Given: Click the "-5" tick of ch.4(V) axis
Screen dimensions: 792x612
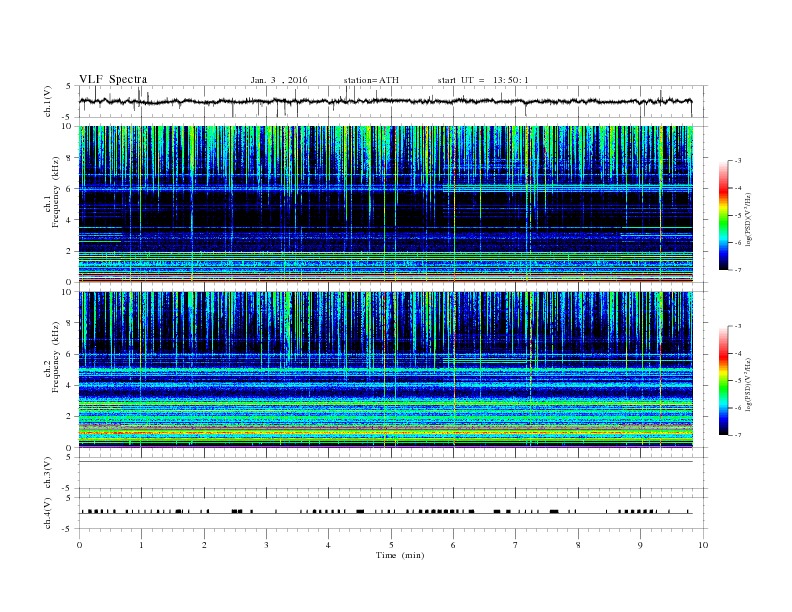Looking at the screenshot, I should pyautogui.click(x=68, y=529).
